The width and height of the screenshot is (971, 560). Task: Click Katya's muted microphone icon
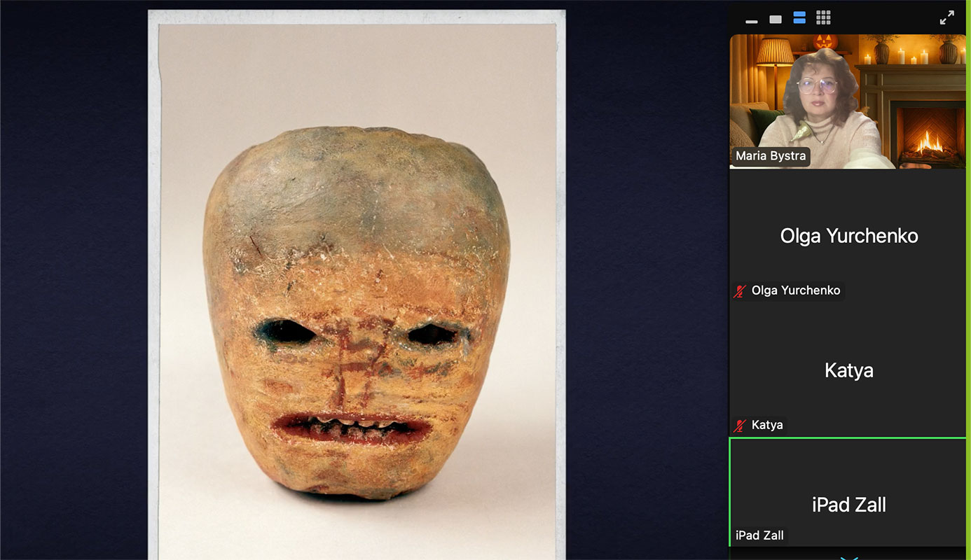(740, 425)
